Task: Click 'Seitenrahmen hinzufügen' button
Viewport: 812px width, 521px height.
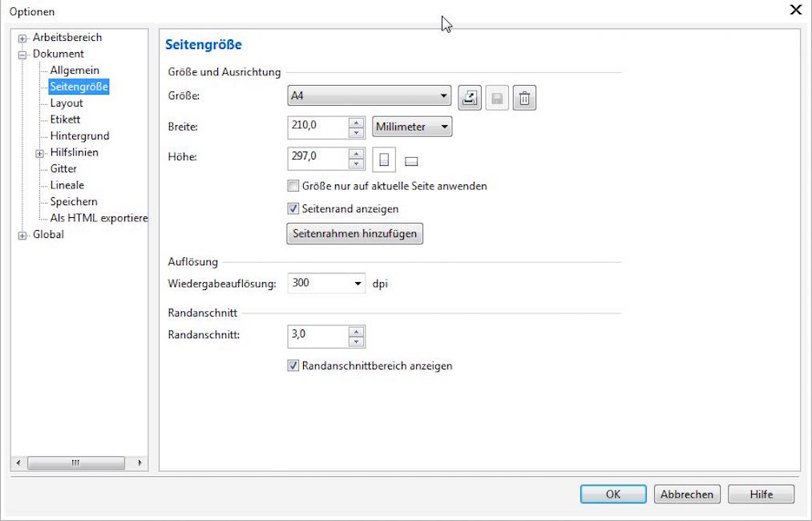Action: point(354,234)
